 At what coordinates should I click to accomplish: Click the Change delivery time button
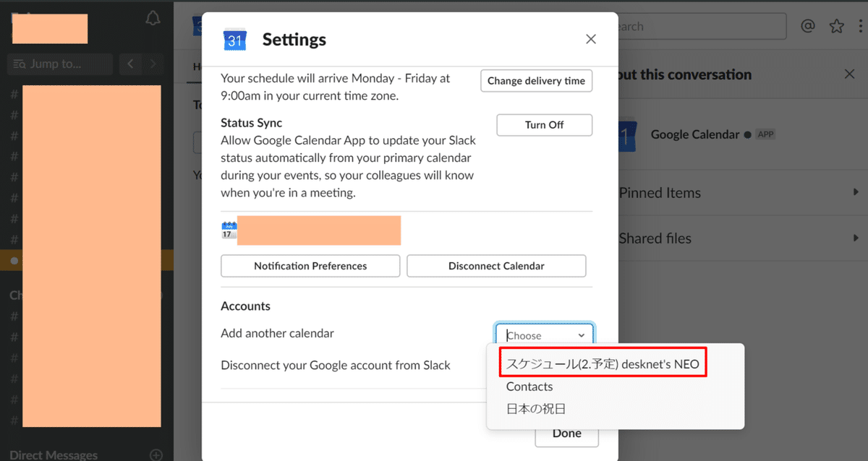coord(536,81)
